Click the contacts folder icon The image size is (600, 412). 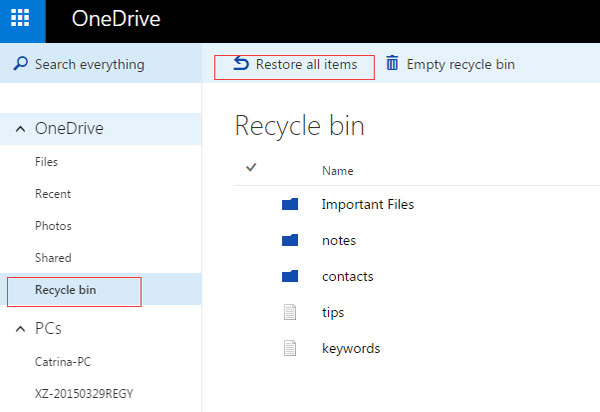tap(290, 276)
